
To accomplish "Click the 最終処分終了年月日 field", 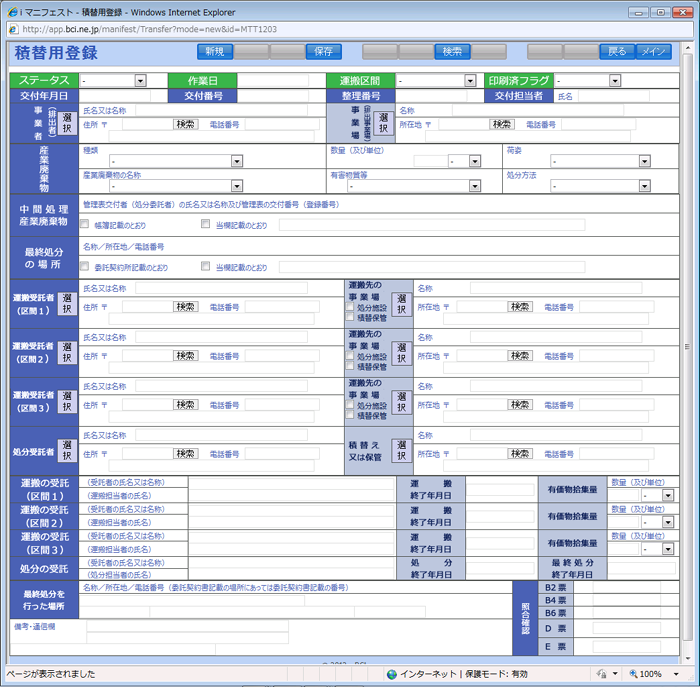I will pyautogui.click(x=642, y=568).
